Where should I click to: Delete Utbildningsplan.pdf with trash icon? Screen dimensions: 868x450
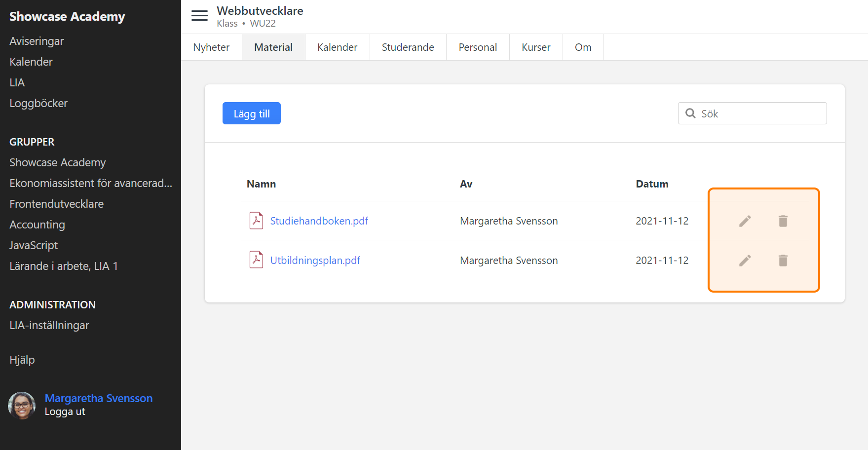783,261
